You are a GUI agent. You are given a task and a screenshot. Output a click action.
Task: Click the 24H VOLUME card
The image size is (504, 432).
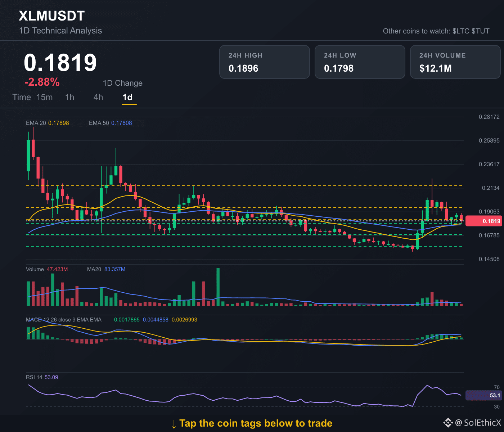coord(455,62)
